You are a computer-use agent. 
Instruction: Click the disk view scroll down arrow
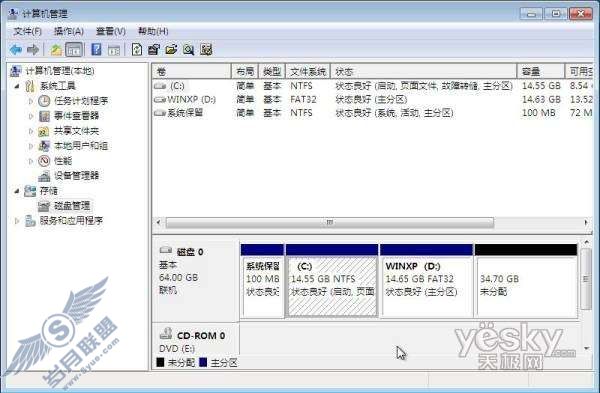[586, 348]
